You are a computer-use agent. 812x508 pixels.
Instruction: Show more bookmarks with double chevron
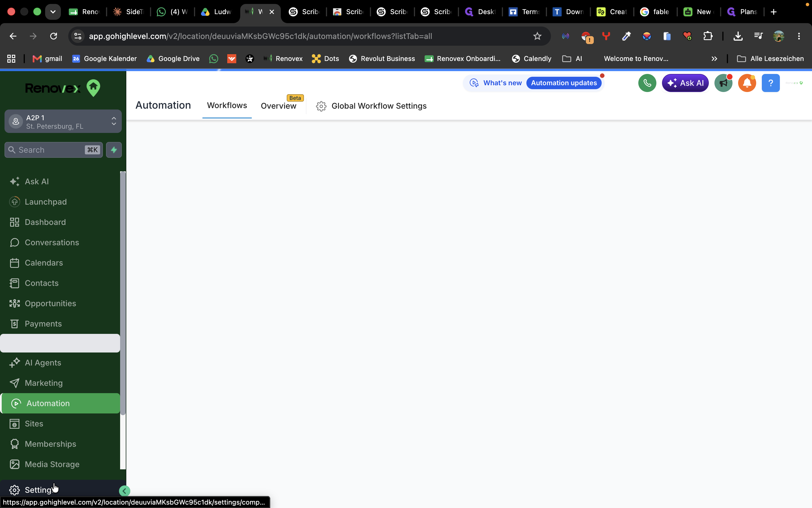pyautogui.click(x=714, y=58)
